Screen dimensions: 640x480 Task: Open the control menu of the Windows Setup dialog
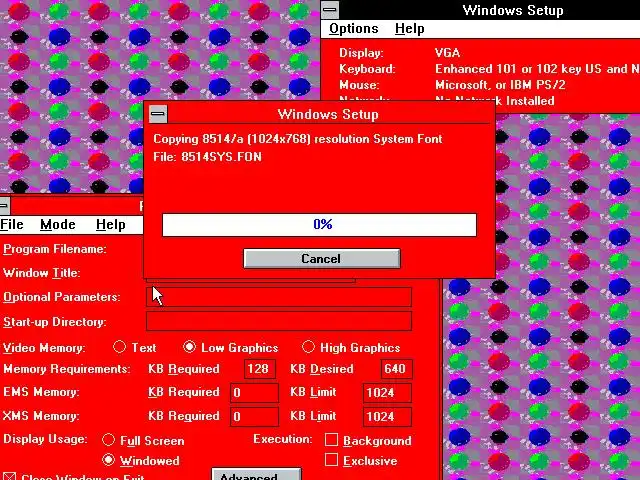pos(158,114)
